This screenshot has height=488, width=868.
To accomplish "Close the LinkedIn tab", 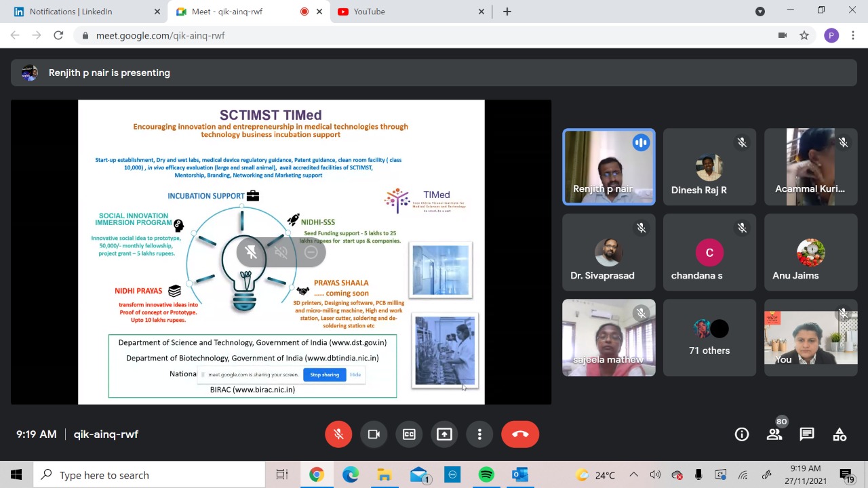I will [x=157, y=12].
